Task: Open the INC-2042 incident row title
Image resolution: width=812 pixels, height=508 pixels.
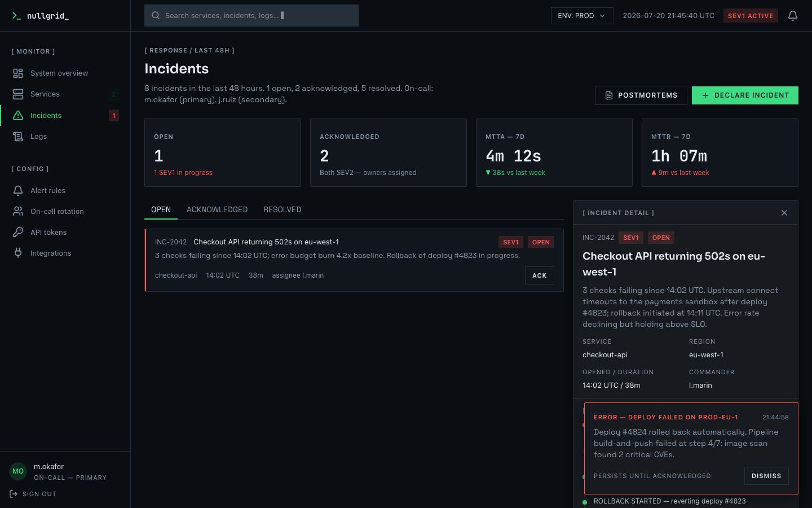Action: point(266,242)
